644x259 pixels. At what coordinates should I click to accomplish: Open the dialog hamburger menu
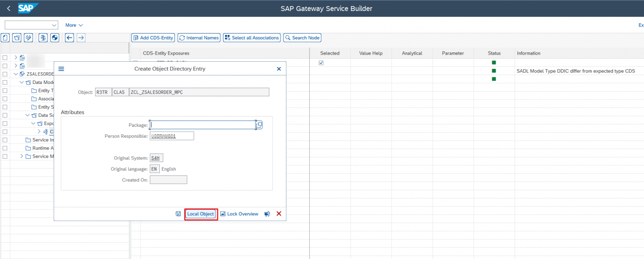click(x=61, y=68)
